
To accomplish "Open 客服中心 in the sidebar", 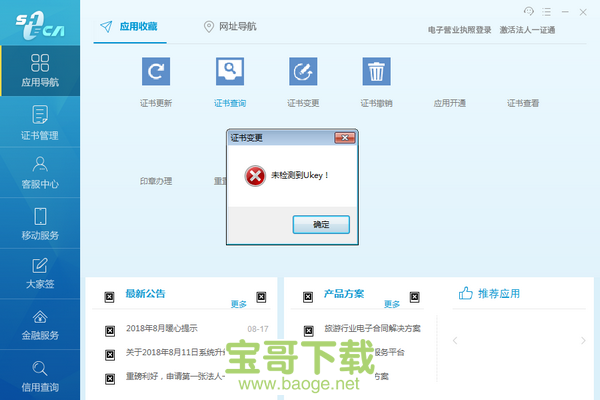I will point(40,173).
